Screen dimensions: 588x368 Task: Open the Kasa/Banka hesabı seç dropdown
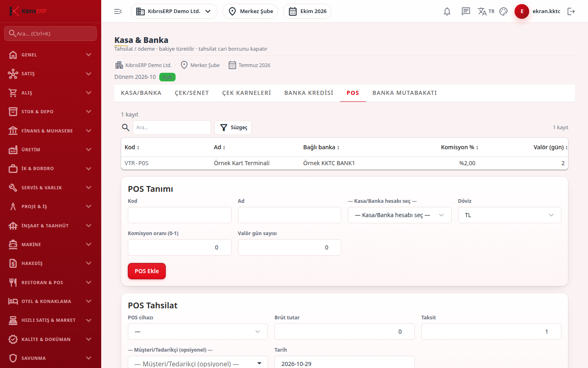[399, 215]
